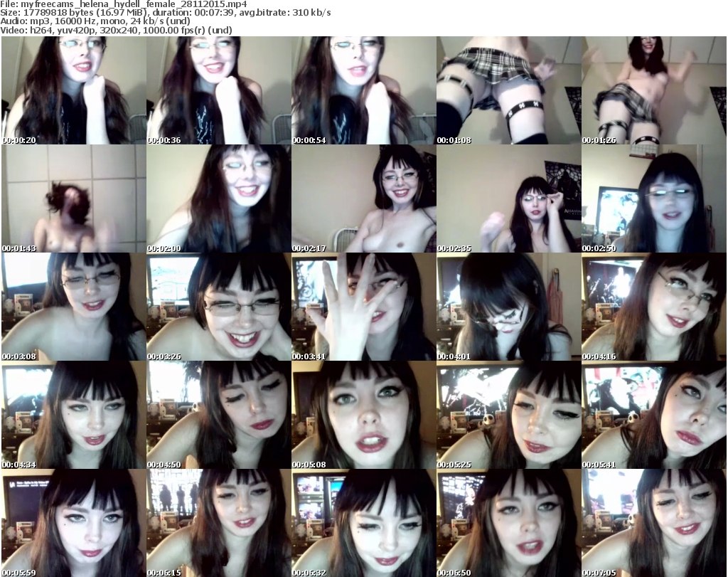View the frame stamped 00:05:25
This screenshot has width=728, height=577.
509,415
